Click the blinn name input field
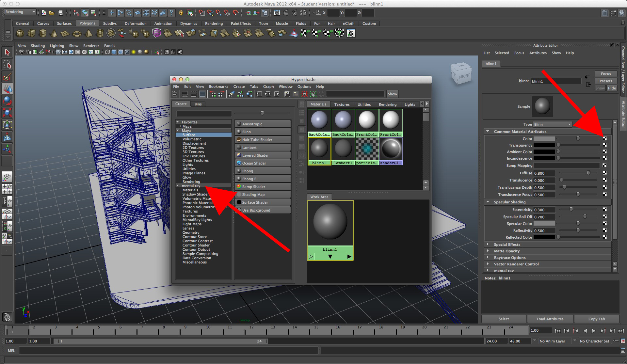The image size is (627, 364). click(556, 81)
